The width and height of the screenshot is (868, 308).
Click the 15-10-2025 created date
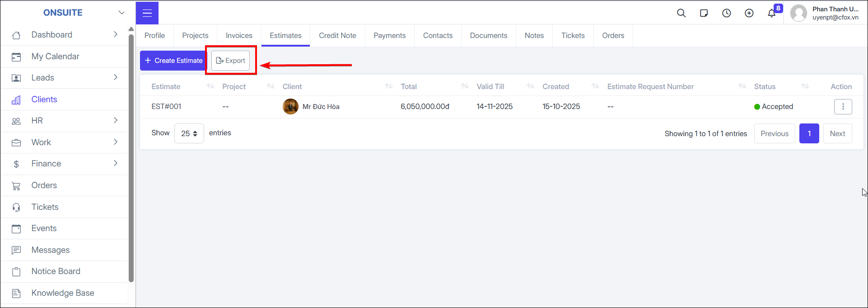click(561, 107)
